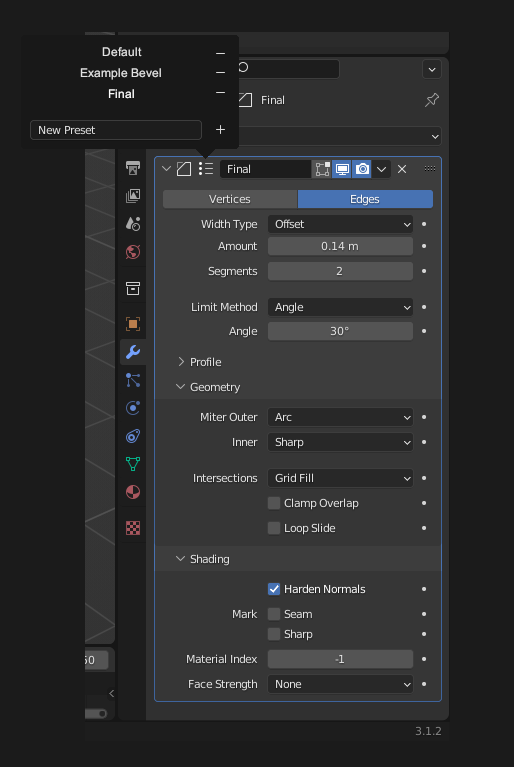Click the properties search field
The width and height of the screenshot is (514, 767).
tap(289, 69)
